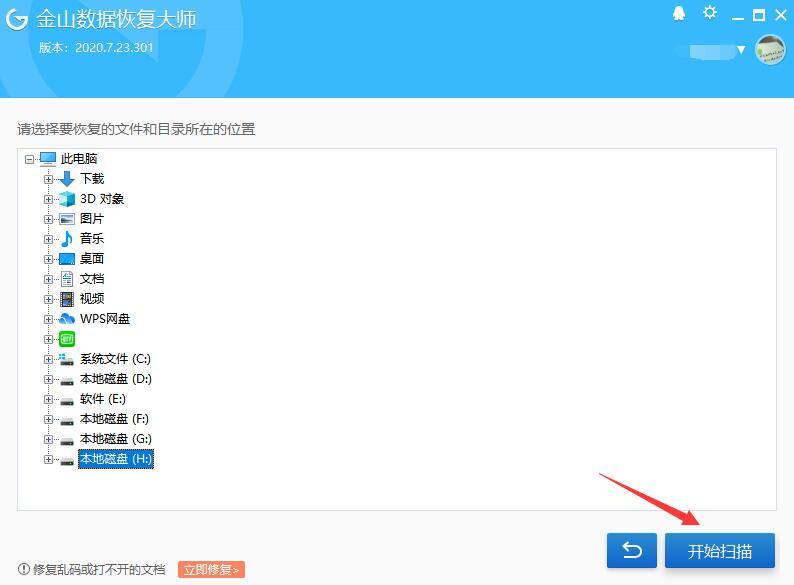Screen dimensions: 794x585
Task: Select the 音乐 label
Action: 92,239
